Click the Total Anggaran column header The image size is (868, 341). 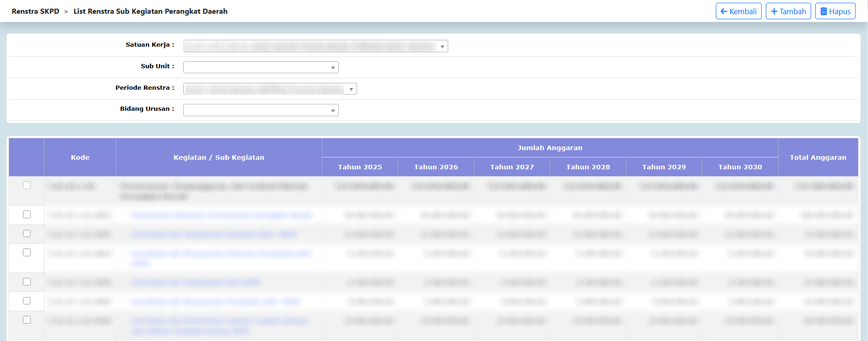coord(818,157)
